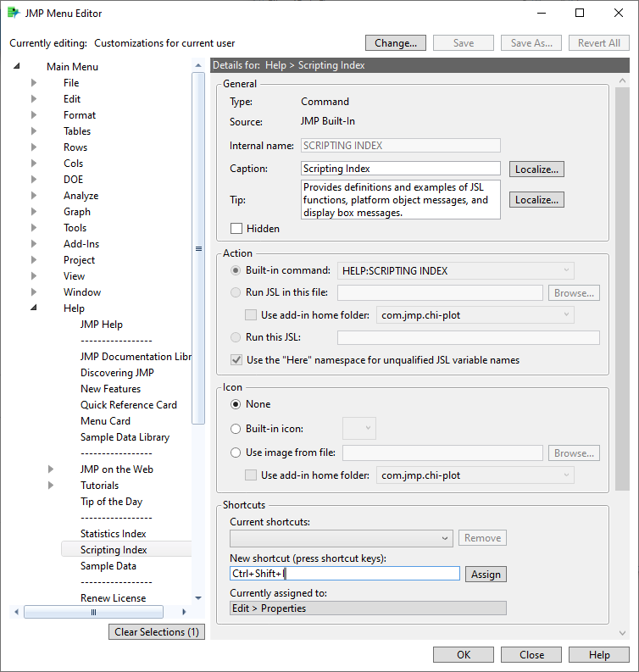Select Menu Card tree item
This screenshot has width=639, height=672.
(x=105, y=421)
